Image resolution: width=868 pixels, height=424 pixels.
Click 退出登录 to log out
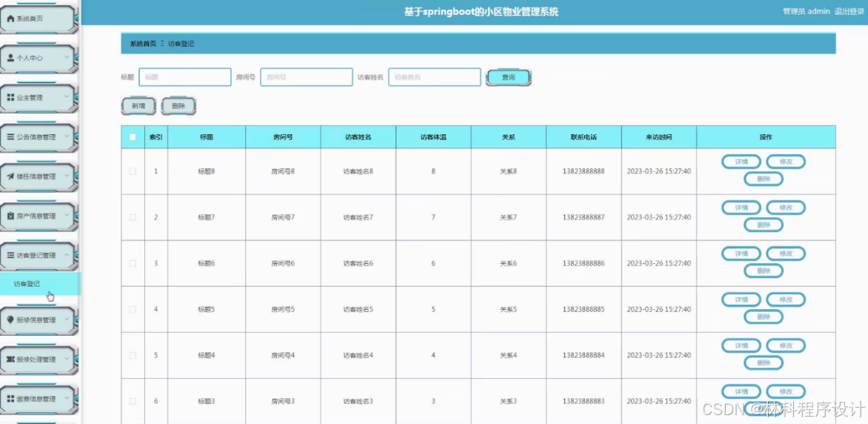pos(849,12)
